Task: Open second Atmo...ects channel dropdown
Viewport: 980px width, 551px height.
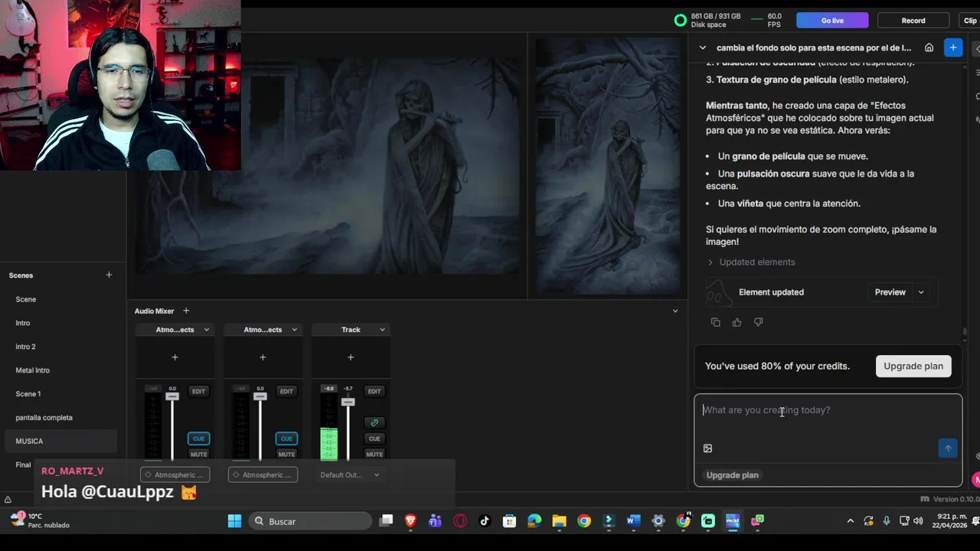Action: click(x=294, y=330)
